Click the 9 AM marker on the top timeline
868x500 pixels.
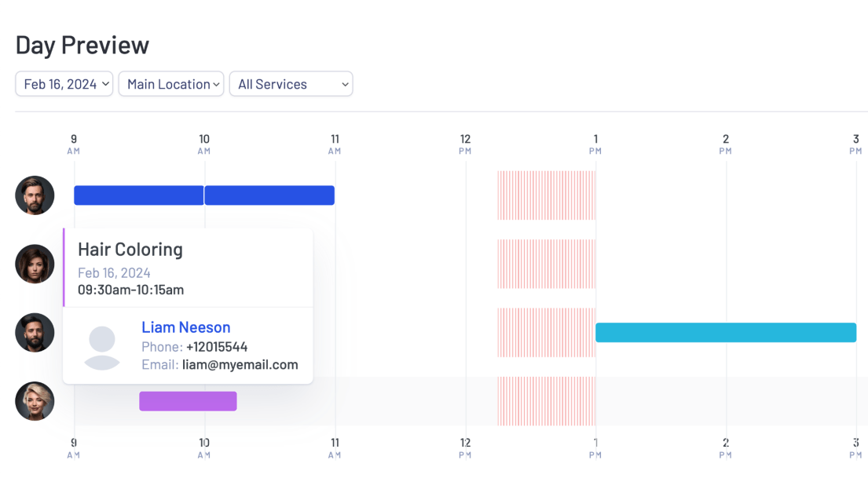(x=74, y=144)
